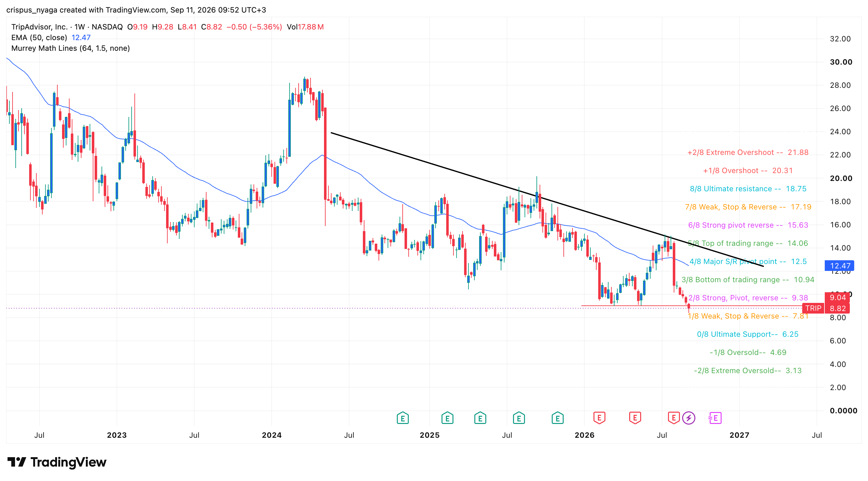868x481 pixels.
Task: Click '+2/8 Extreme Overshoot -- 21.88' label
Action: click(x=748, y=152)
